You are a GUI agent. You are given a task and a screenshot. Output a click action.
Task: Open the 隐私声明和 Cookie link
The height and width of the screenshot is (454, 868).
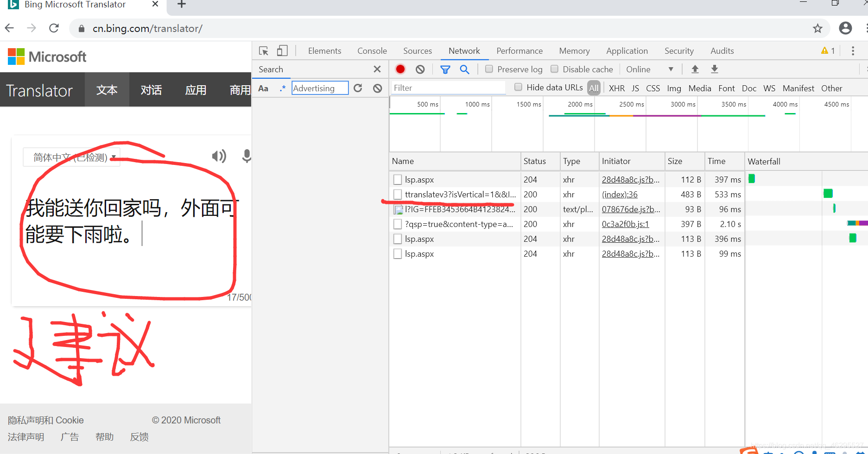[x=45, y=420]
